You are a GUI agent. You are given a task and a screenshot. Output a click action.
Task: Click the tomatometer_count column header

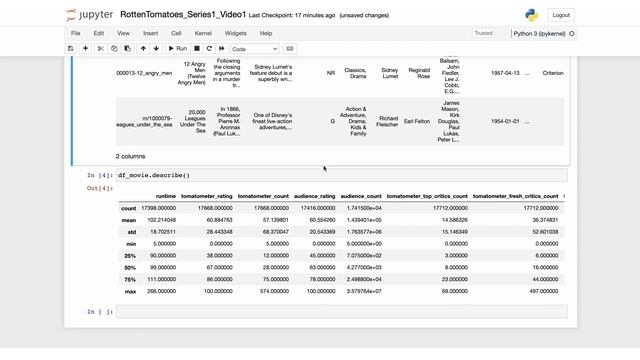pyautogui.click(x=263, y=196)
